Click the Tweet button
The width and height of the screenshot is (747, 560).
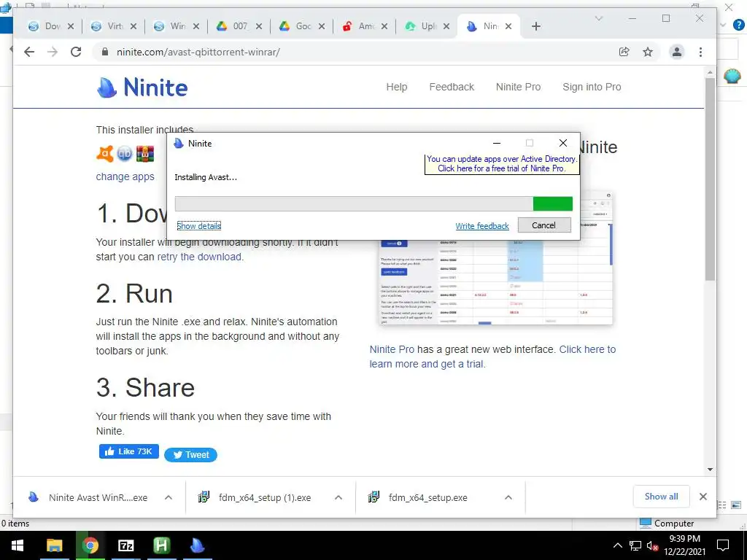click(190, 455)
